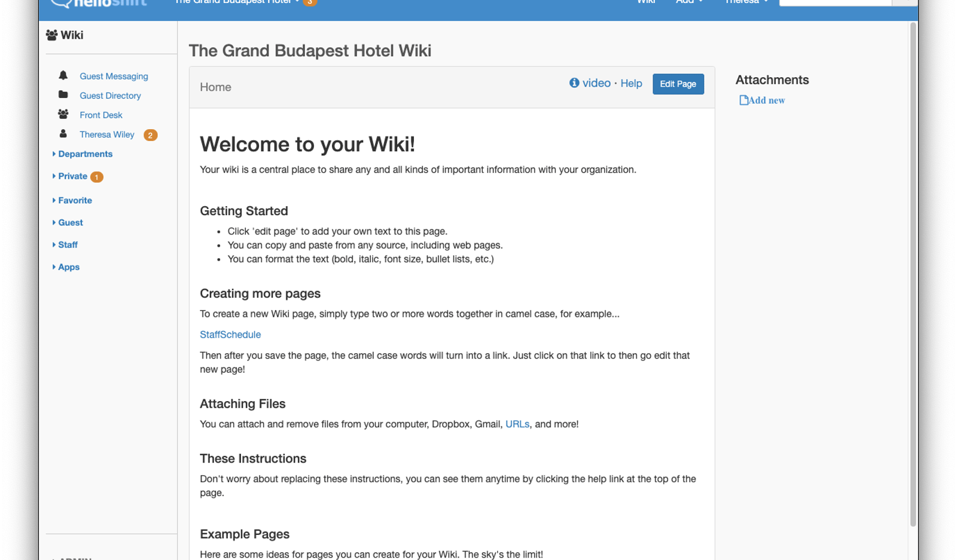Click the Creating more pages heading

(260, 293)
